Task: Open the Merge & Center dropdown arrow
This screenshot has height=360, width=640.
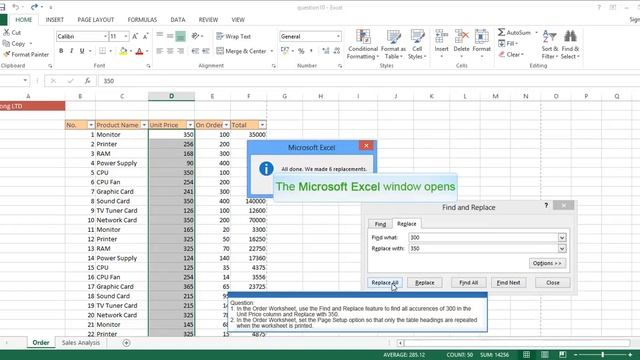Action: [x=272, y=51]
